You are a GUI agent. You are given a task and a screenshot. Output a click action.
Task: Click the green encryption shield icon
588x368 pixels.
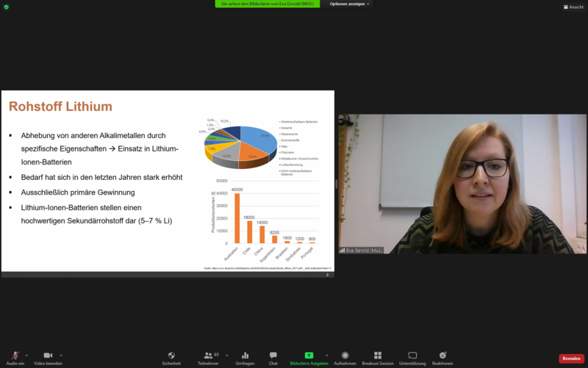click(x=6, y=7)
